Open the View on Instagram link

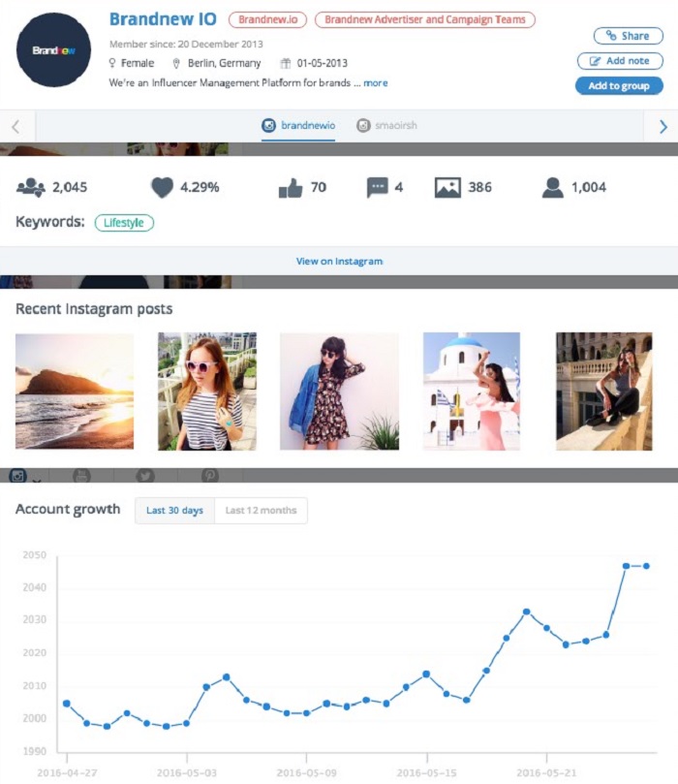coord(339,261)
